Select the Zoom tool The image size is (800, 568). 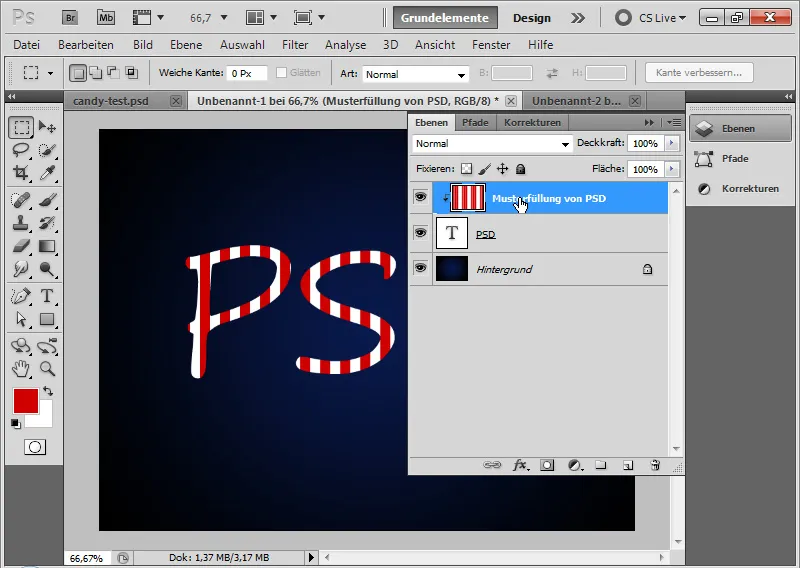(x=47, y=368)
